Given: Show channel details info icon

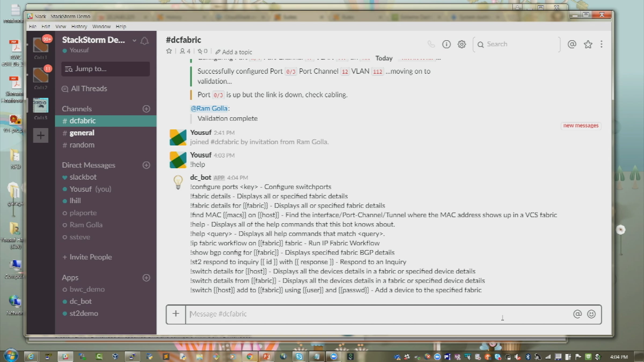Looking at the screenshot, I should tap(446, 44).
